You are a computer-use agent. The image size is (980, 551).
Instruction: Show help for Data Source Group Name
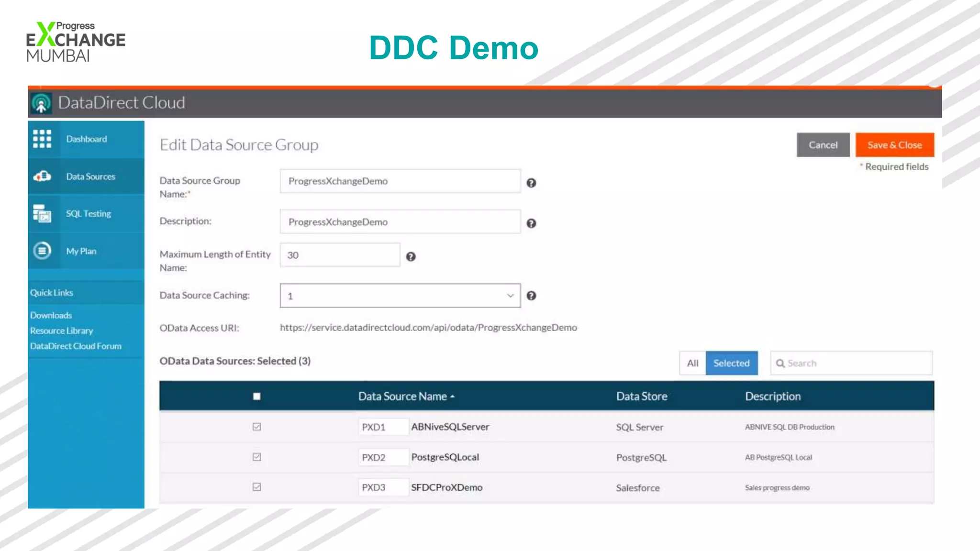(531, 183)
